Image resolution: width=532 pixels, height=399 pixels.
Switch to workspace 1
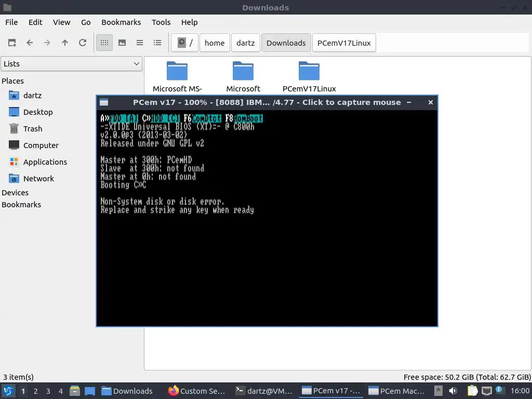pyautogui.click(x=23, y=391)
